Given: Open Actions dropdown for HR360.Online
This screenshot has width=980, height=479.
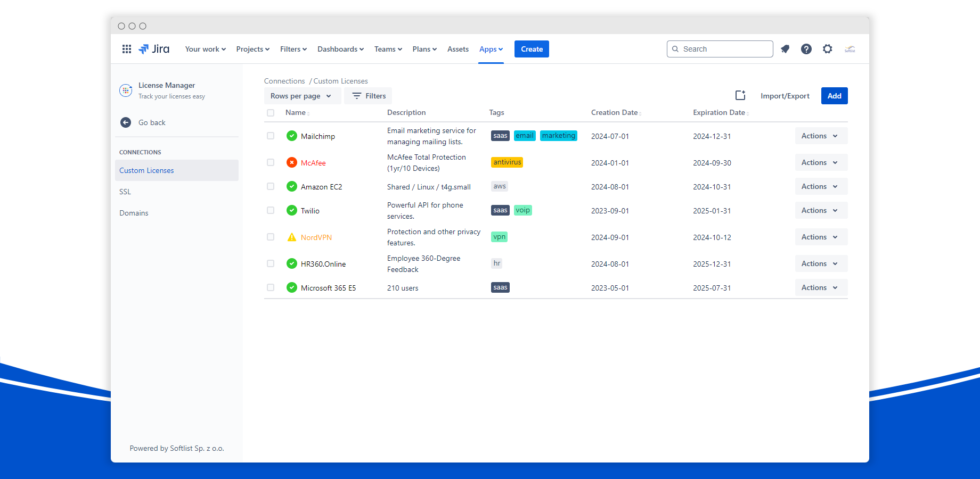Looking at the screenshot, I should coord(821,263).
